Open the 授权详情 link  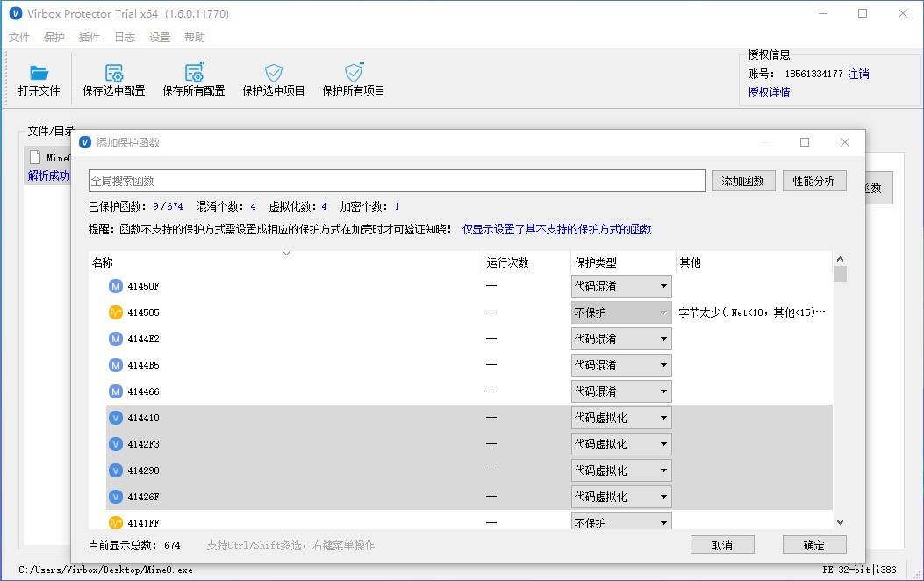click(x=769, y=92)
